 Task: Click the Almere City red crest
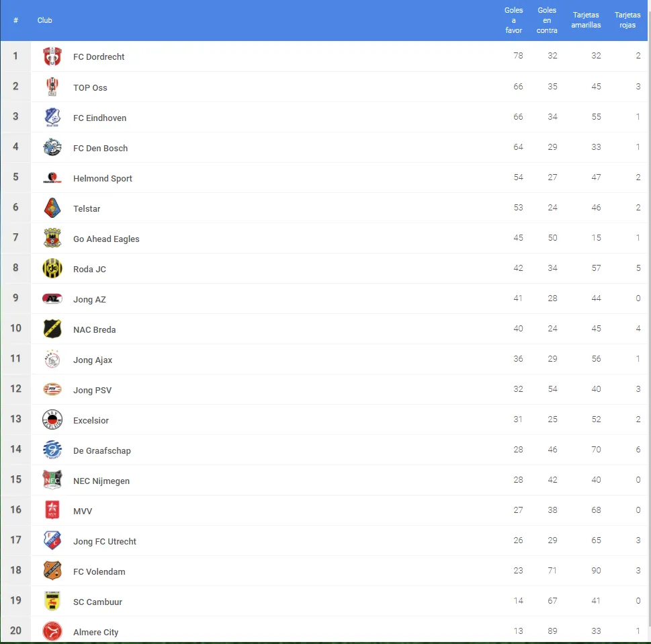point(52,631)
